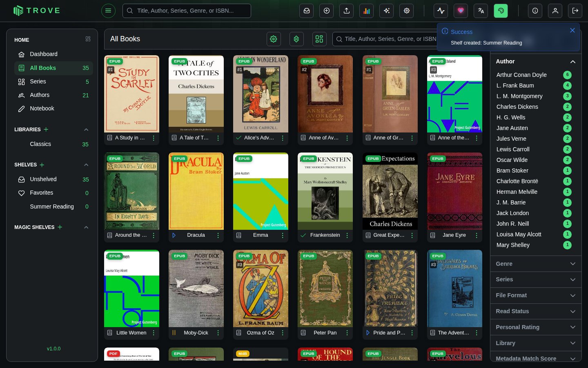Image resolution: width=588 pixels, height=368 pixels.
Task: Open Authors in sidebar
Action: pos(53,95)
